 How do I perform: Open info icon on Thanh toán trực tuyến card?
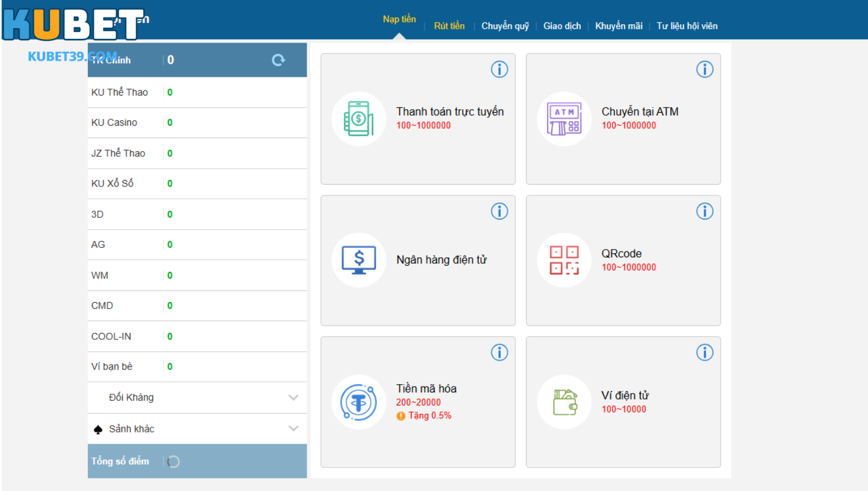[x=499, y=70]
